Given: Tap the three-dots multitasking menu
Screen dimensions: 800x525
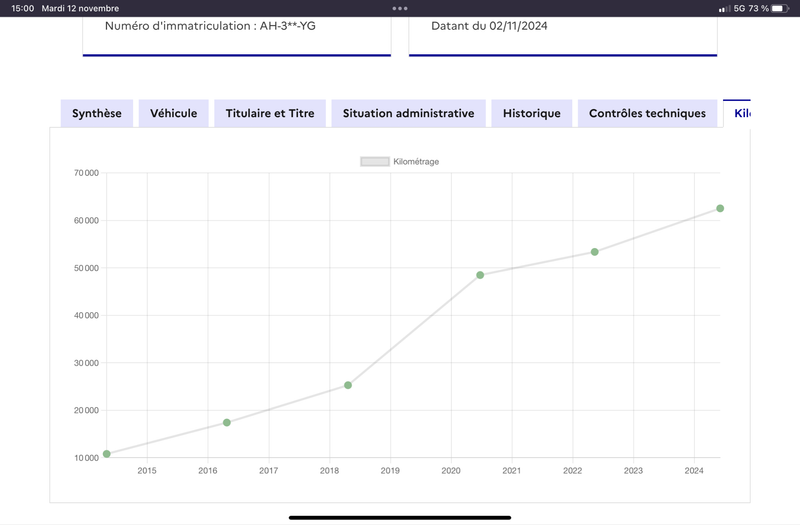Looking at the screenshot, I should point(400,8).
